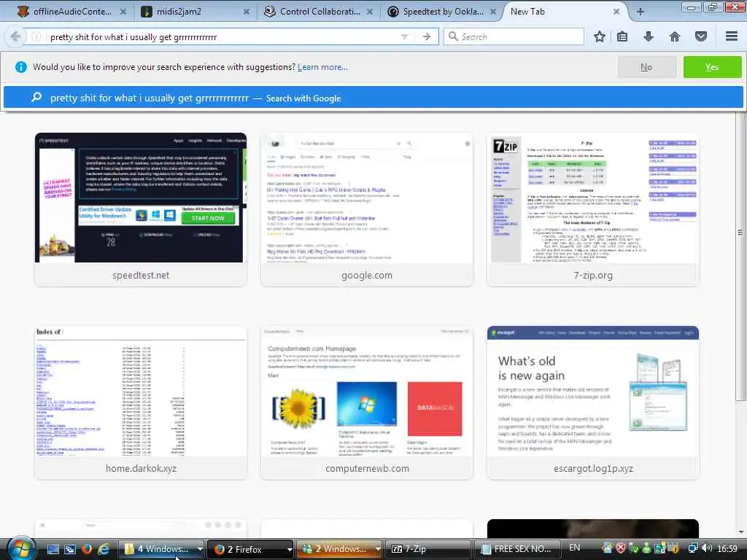This screenshot has width=747, height=560.
Task: Open the 4 Windows Explorer taskbar group
Action: click(158, 549)
